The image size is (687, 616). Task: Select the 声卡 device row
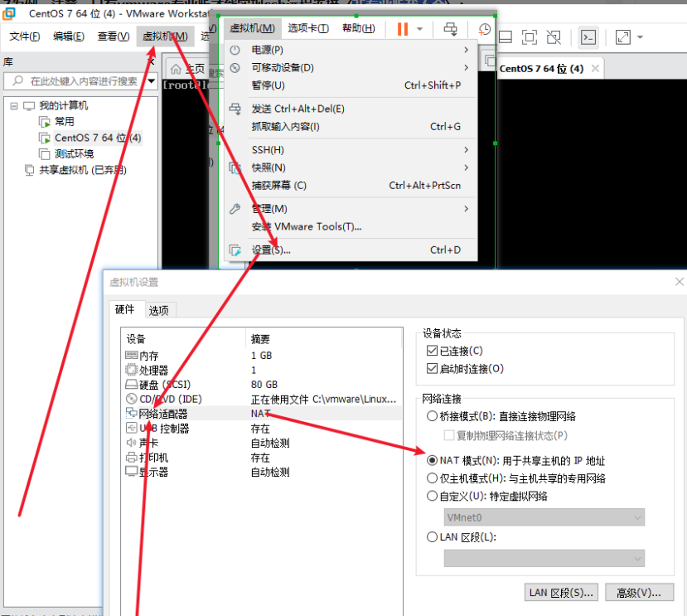pyautogui.click(x=262, y=443)
